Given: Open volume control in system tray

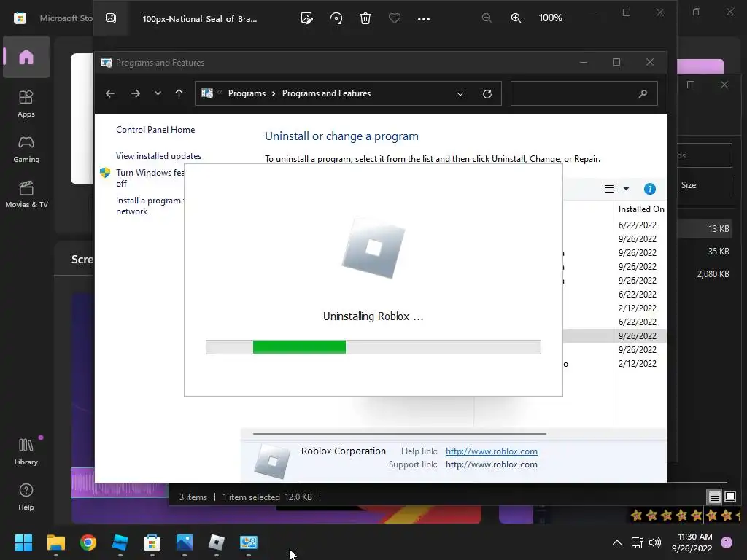Looking at the screenshot, I should pyautogui.click(x=655, y=542).
